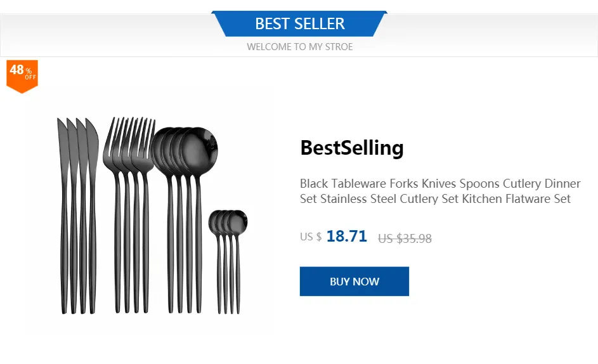Select the black forks in product image

click(x=129, y=215)
